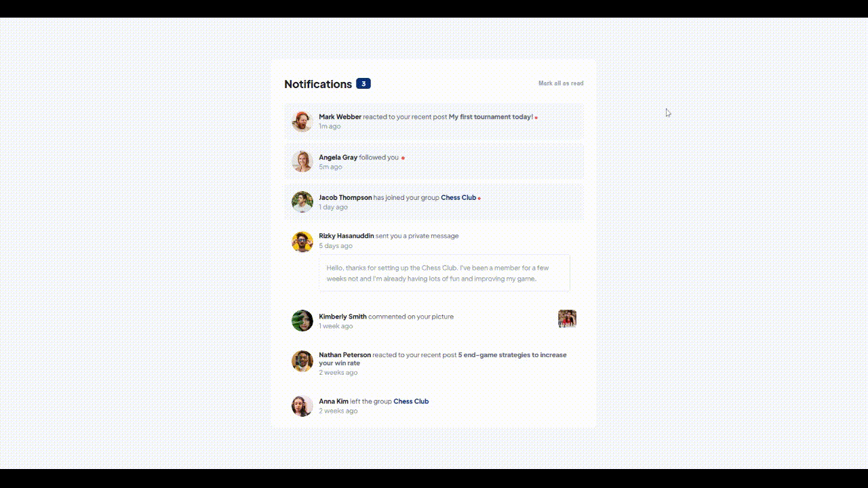Open Rizky's private message preview
868x488 pixels.
tap(444, 273)
